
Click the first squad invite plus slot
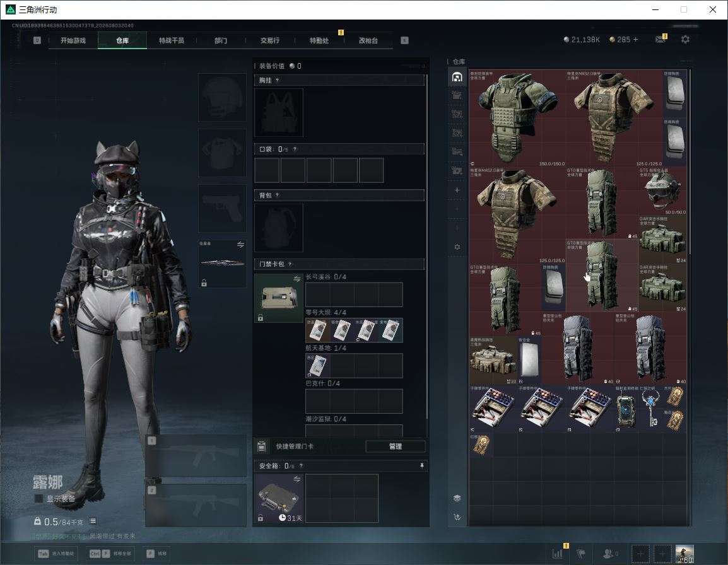[640, 554]
